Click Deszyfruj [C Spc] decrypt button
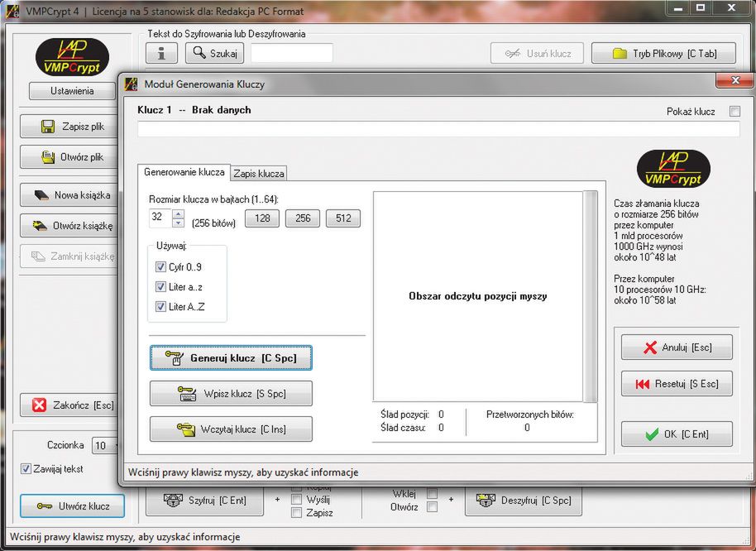 coord(523,501)
